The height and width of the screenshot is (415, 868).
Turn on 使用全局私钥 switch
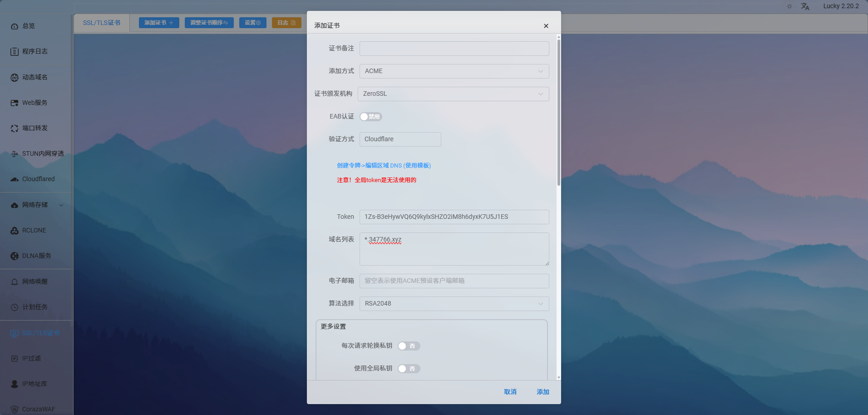click(409, 369)
